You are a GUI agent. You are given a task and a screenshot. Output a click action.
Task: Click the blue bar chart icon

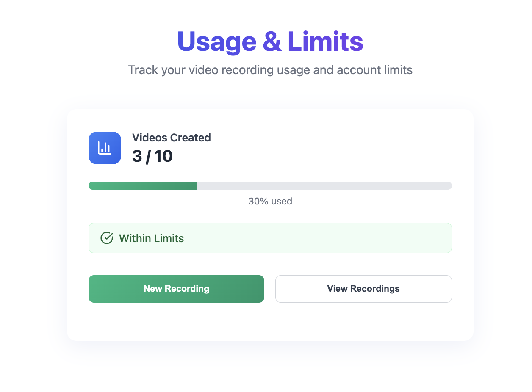105,148
